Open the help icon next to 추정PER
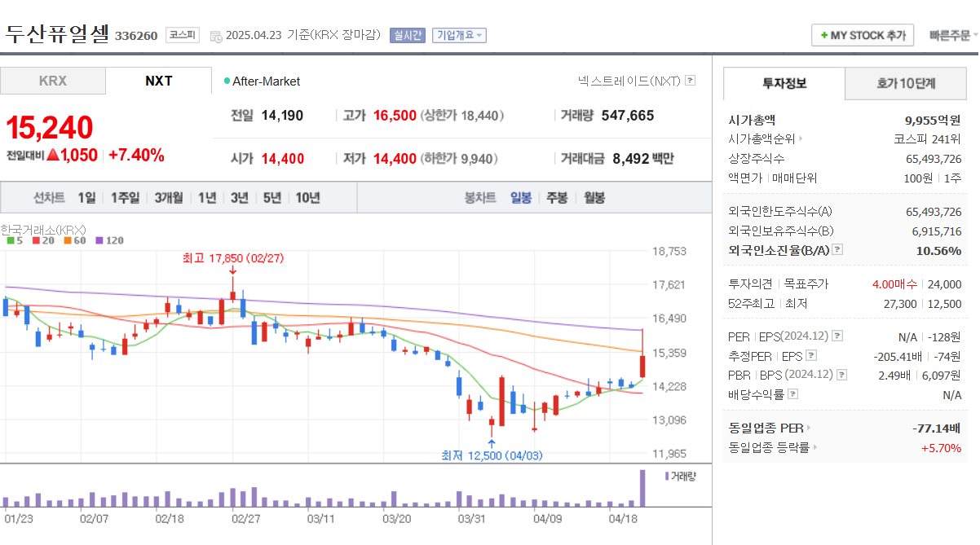The image size is (980, 545). [x=810, y=355]
